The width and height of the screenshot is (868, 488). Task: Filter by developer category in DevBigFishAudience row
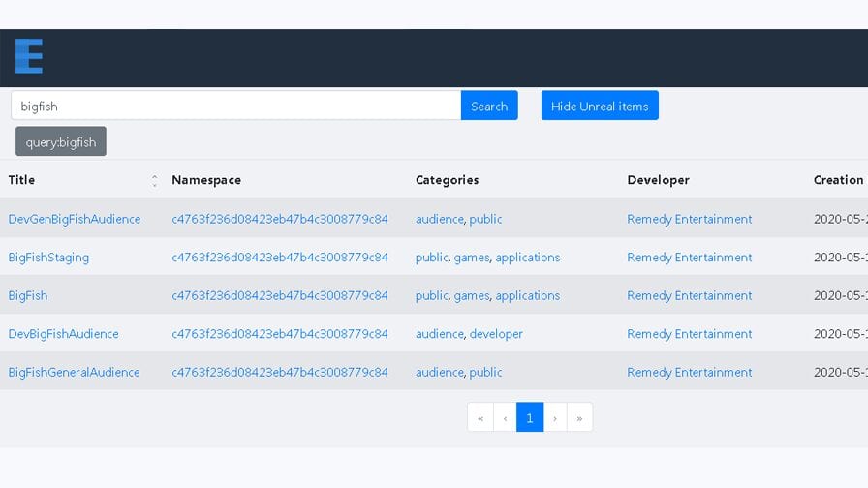coord(496,334)
